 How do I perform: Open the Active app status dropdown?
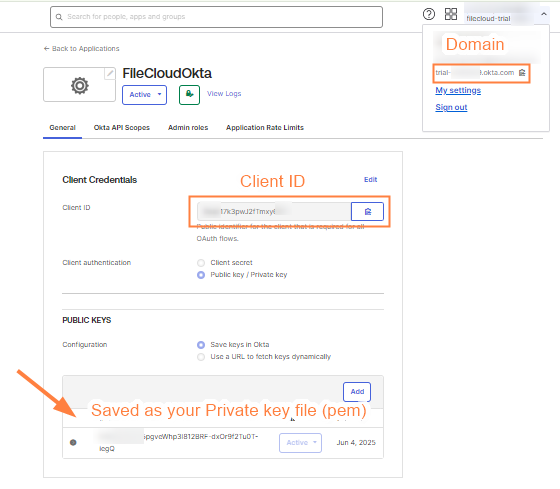pyautogui.click(x=144, y=95)
